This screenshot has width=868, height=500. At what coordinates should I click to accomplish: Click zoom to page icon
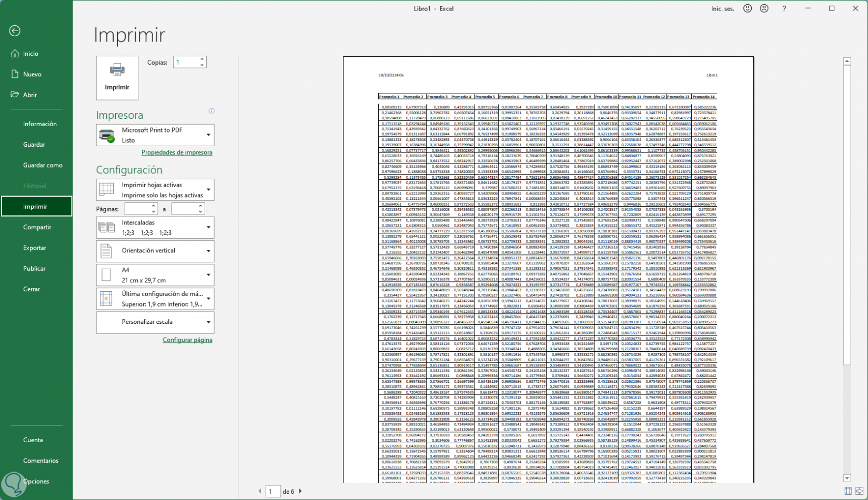[859, 491]
